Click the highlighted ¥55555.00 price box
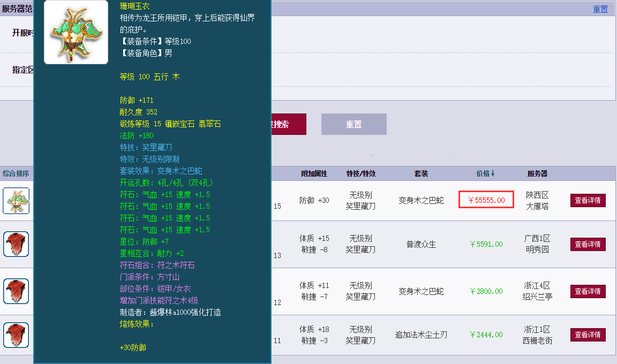Viewport: 617px width, 364px height. pyautogui.click(x=485, y=199)
